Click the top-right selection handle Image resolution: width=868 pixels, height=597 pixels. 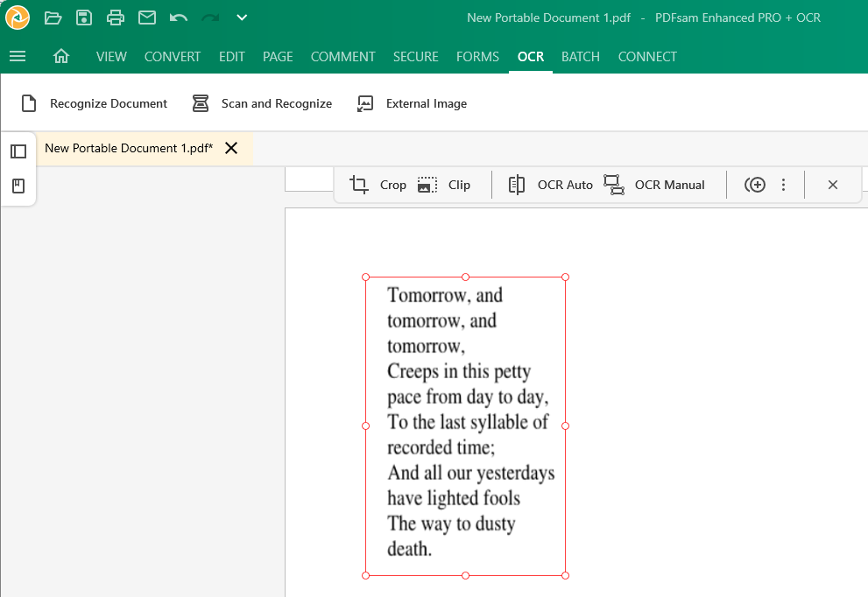click(x=565, y=277)
